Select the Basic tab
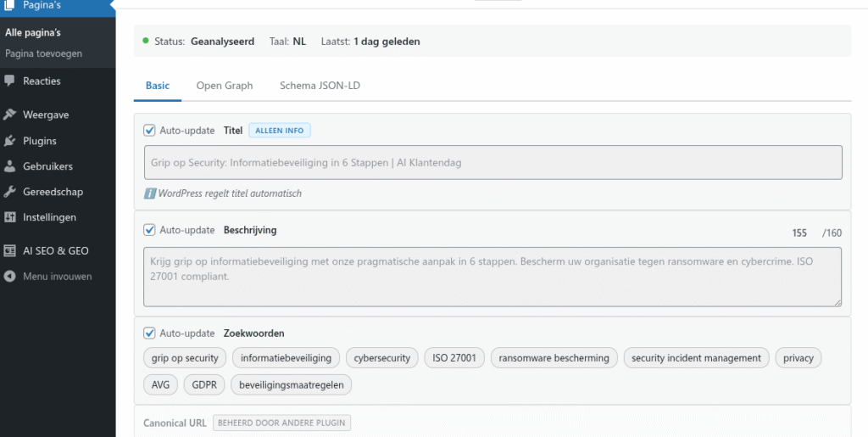868x437 pixels. tap(157, 86)
